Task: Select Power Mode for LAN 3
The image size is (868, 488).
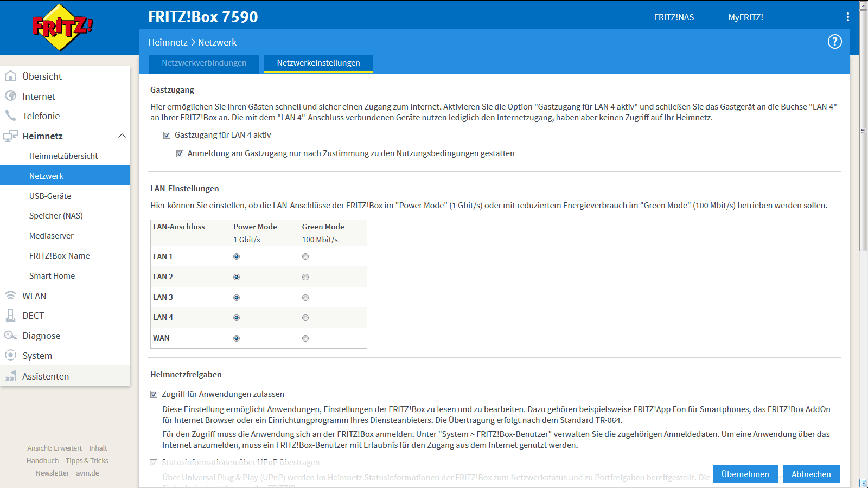Action: point(237,298)
